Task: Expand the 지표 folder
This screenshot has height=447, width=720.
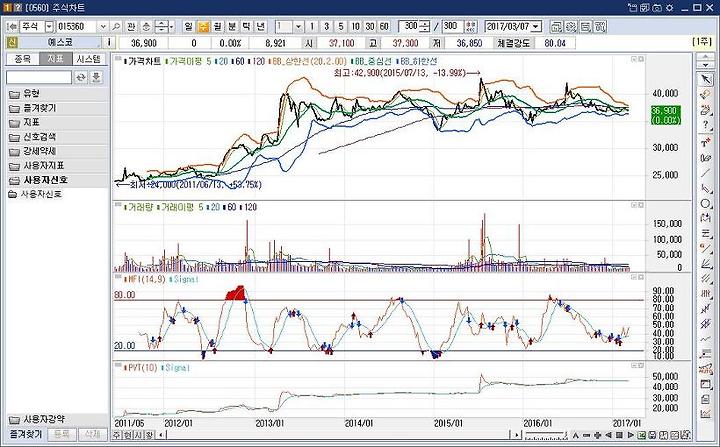Action: (57, 122)
